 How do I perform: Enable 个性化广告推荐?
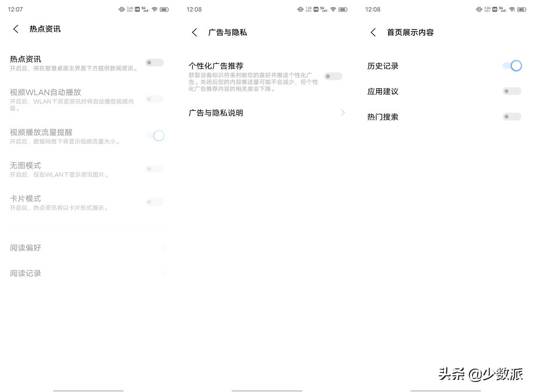tap(333, 76)
